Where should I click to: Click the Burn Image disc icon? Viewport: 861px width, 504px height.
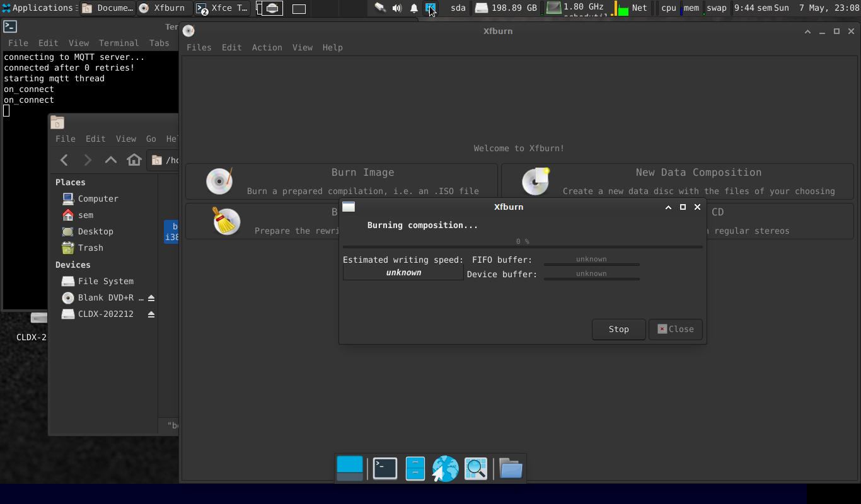click(219, 181)
